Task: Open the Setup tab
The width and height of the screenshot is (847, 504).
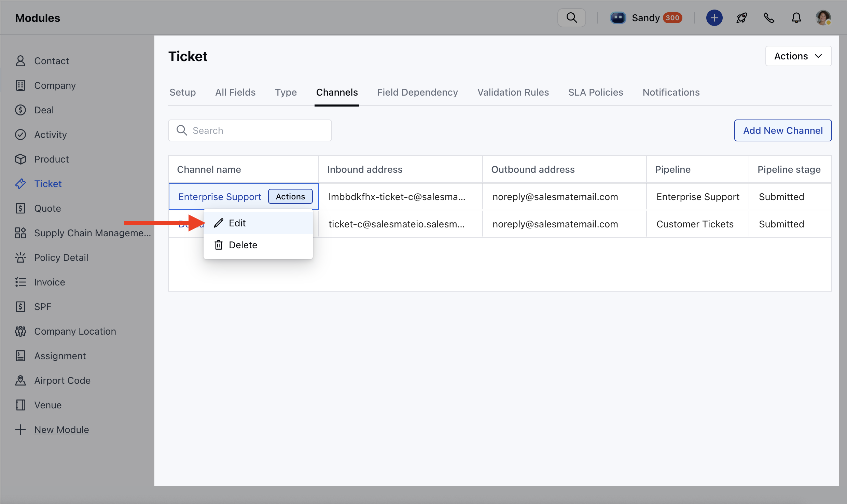Action: (183, 92)
